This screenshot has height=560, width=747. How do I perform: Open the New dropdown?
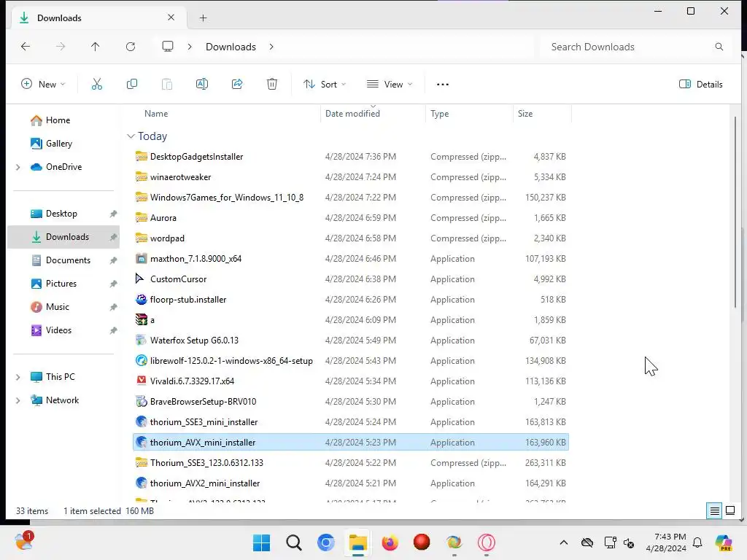tap(43, 85)
